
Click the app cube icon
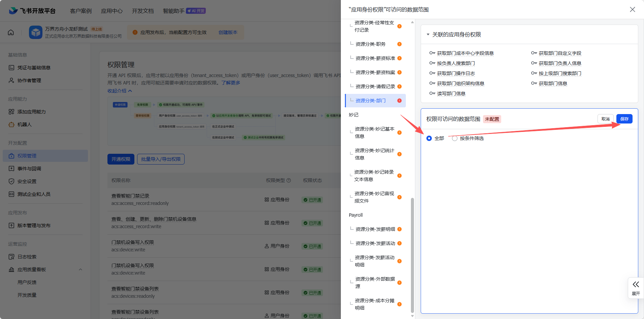[35, 33]
